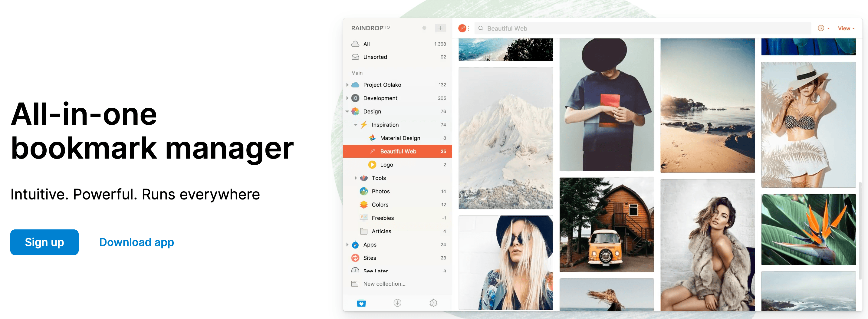Open the sandy beach sunset thumbnail

coord(708,105)
